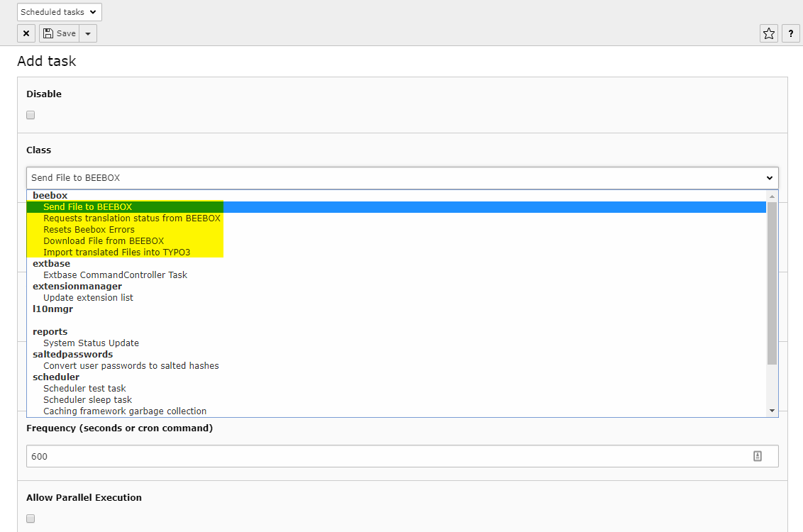The width and height of the screenshot is (803, 532).
Task: Open the question mark help icon
Action: click(x=791, y=33)
